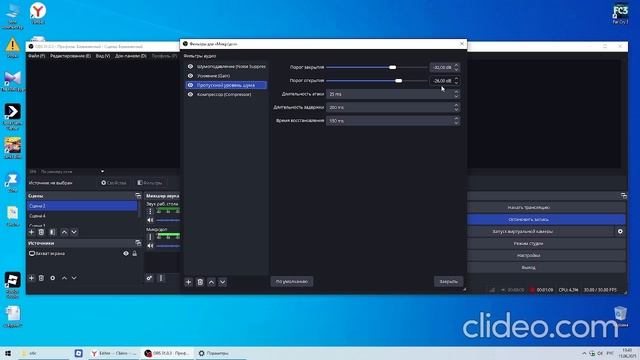Select the Noise Suppression filter row
Image resolution: width=640 pixels, height=360 pixels.
coord(226,67)
